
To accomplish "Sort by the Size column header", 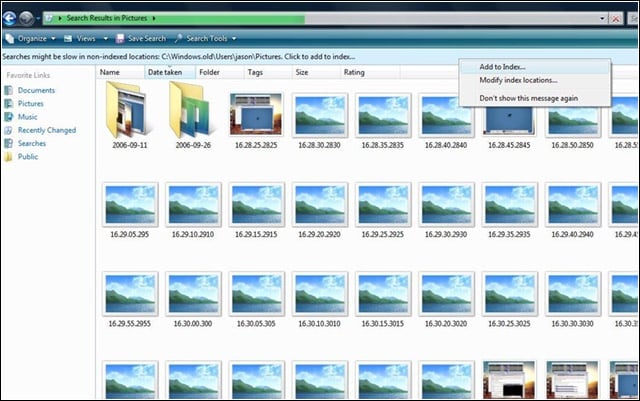I will 316,72.
